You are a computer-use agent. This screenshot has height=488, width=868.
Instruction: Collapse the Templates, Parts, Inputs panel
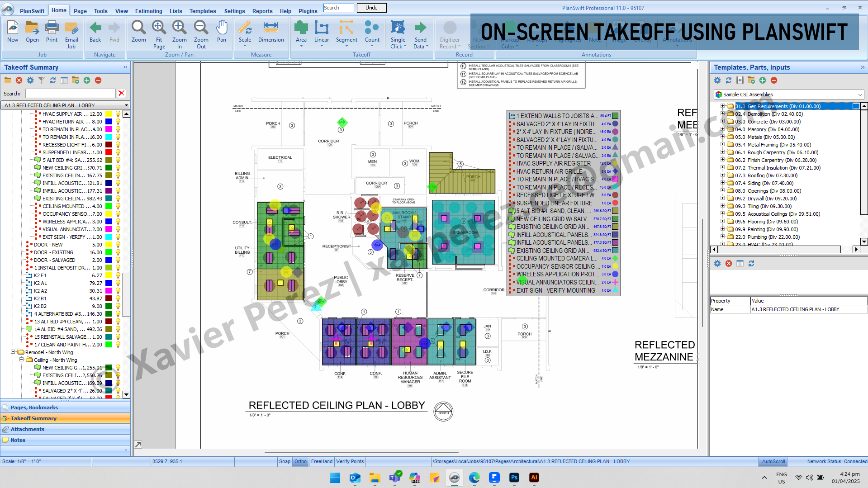tap(863, 67)
